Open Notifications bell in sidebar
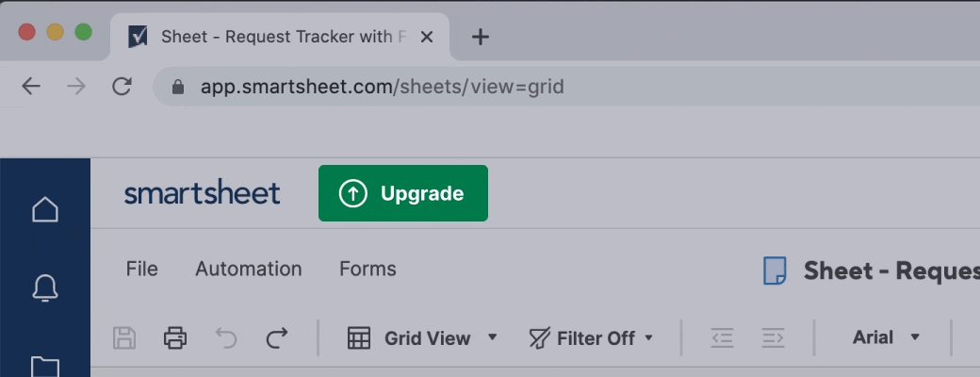The height and width of the screenshot is (377, 980). point(45,287)
